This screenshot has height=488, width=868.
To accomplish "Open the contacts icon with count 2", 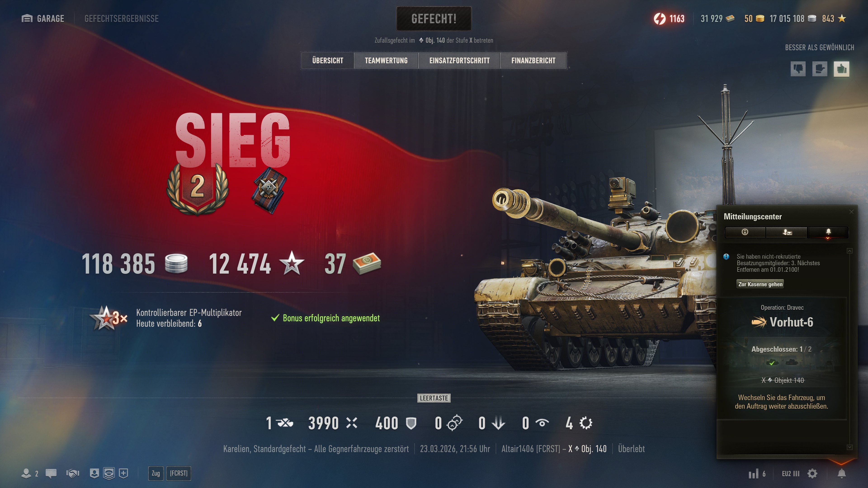I will pos(30,474).
